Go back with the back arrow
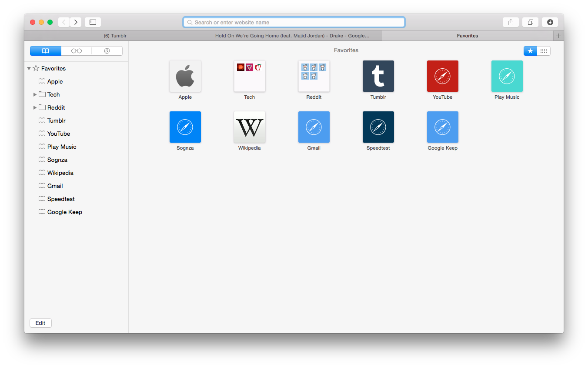 tap(64, 22)
